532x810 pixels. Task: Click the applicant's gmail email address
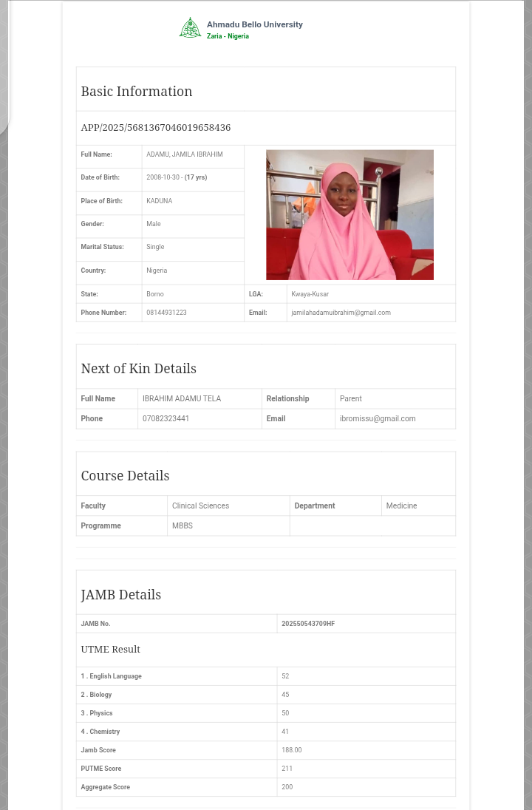click(x=341, y=313)
